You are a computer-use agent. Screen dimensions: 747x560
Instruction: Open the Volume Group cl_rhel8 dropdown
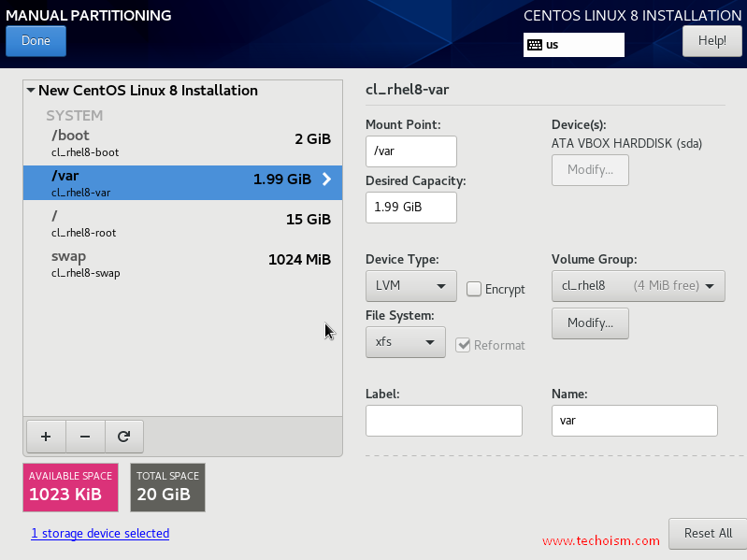click(638, 286)
